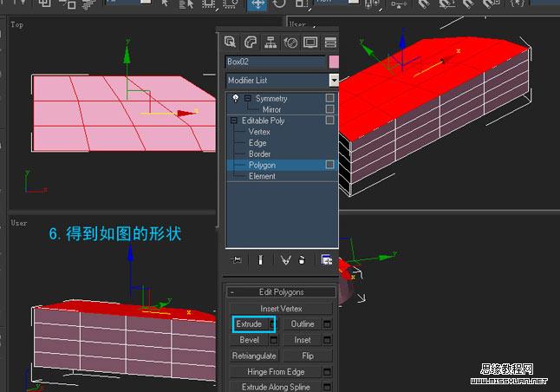This screenshot has width=560, height=392.
Task: Click the Hinge From Edge button
Action: 276,372
